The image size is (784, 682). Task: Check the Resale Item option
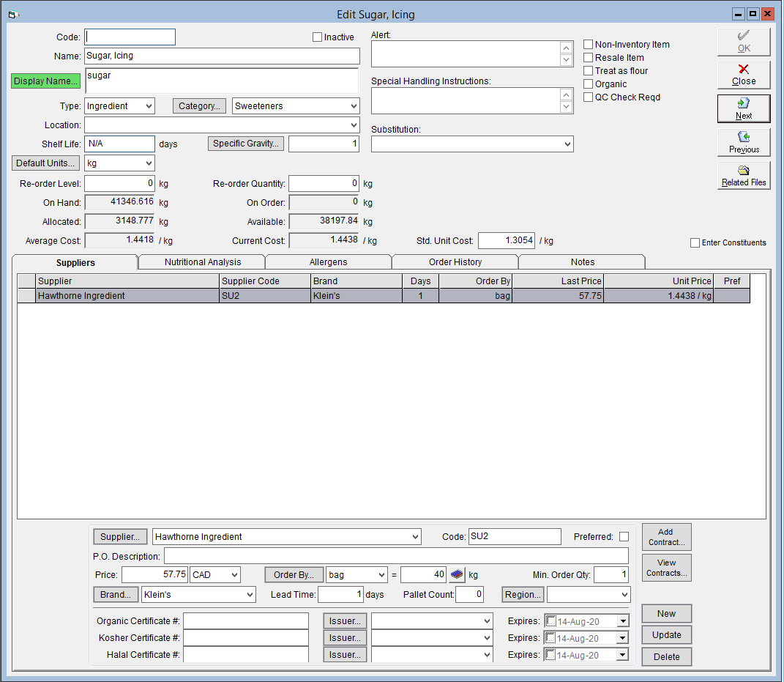tap(589, 58)
